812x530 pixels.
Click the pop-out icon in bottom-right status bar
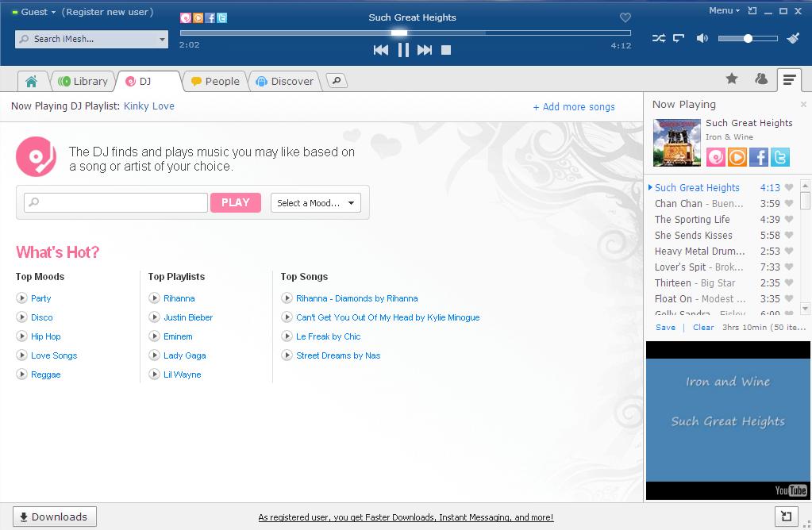[x=786, y=516]
